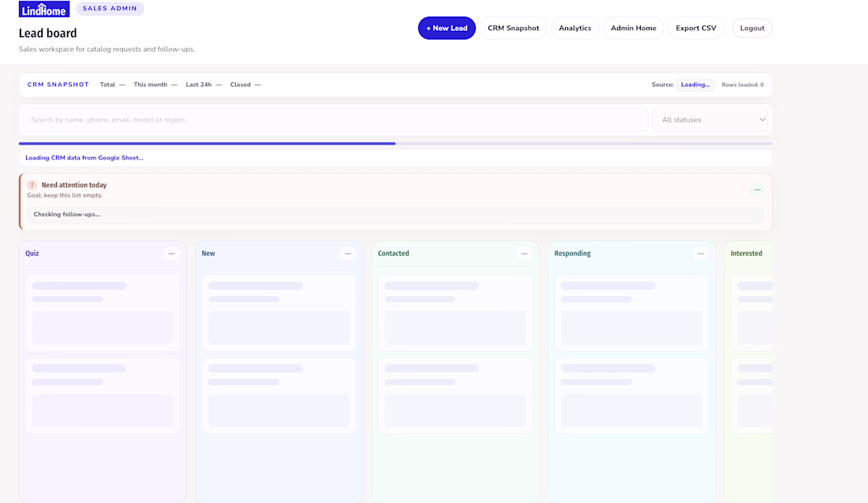Create a lead with + New Lead
This screenshot has height=503, width=868.
tap(447, 28)
